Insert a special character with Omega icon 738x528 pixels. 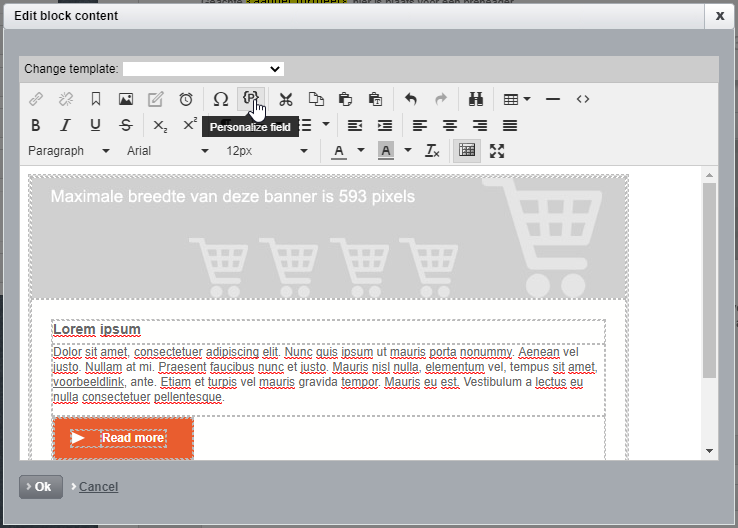[221, 99]
